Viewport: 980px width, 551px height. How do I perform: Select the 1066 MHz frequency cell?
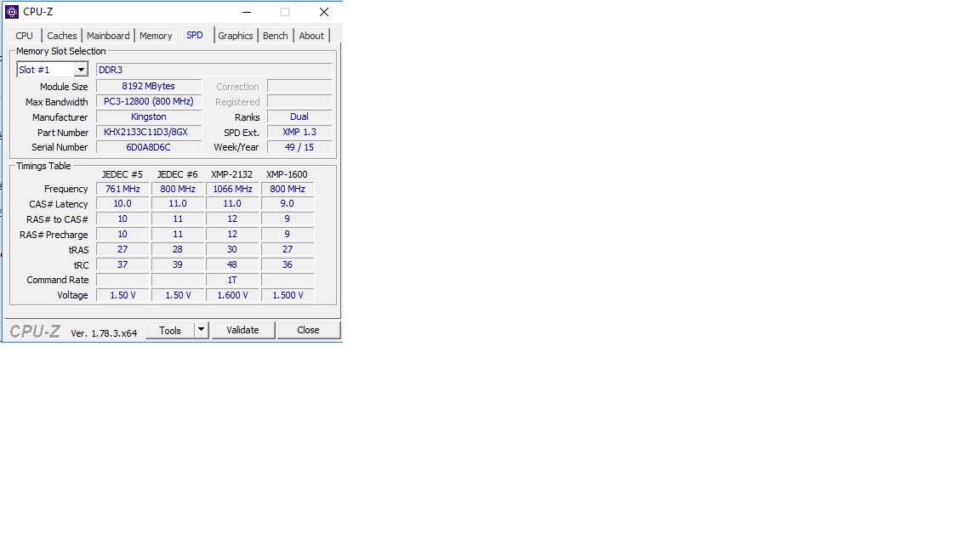232,189
